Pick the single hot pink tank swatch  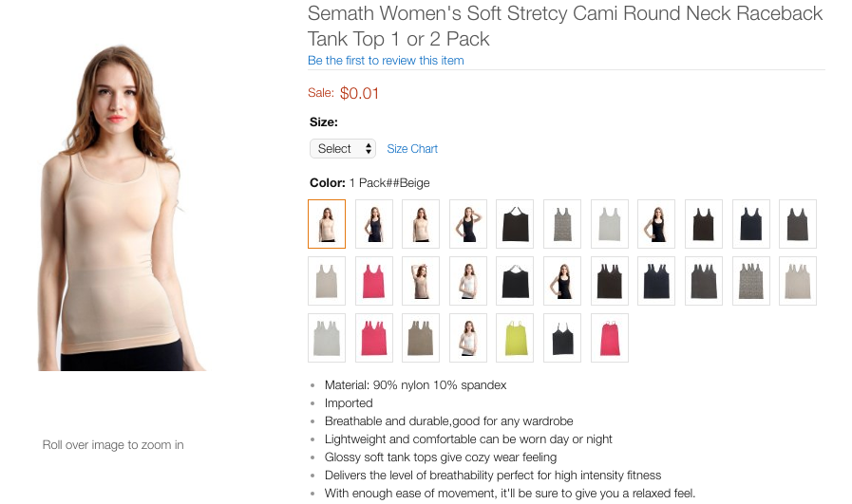[x=373, y=280]
